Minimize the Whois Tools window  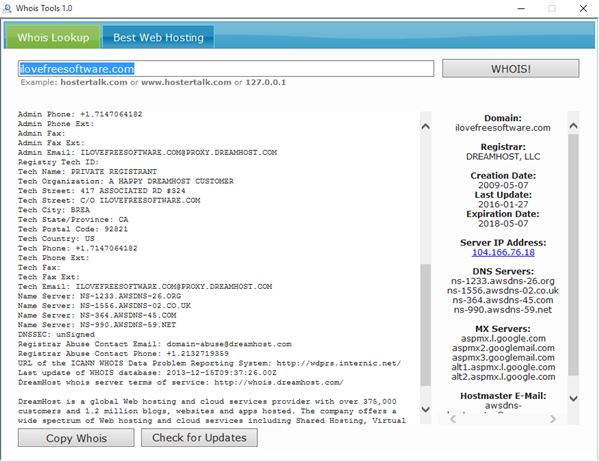pyautogui.click(x=521, y=8)
